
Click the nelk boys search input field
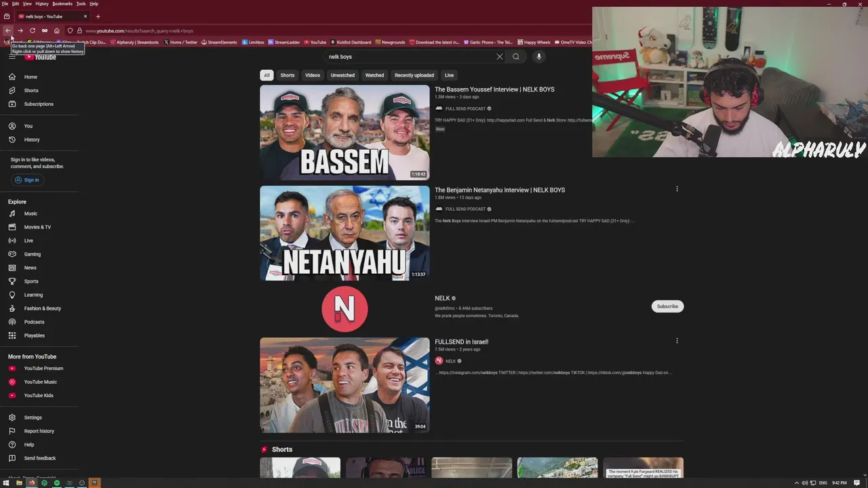(x=410, y=57)
